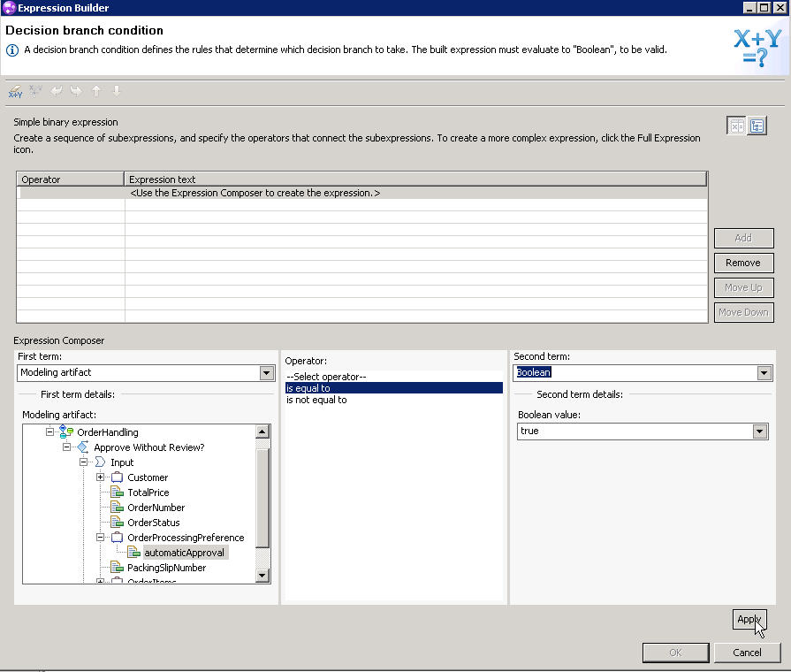Image resolution: width=791 pixels, height=672 pixels.
Task: Collapse the OrderHandling tree node
Action: point(50,432)
